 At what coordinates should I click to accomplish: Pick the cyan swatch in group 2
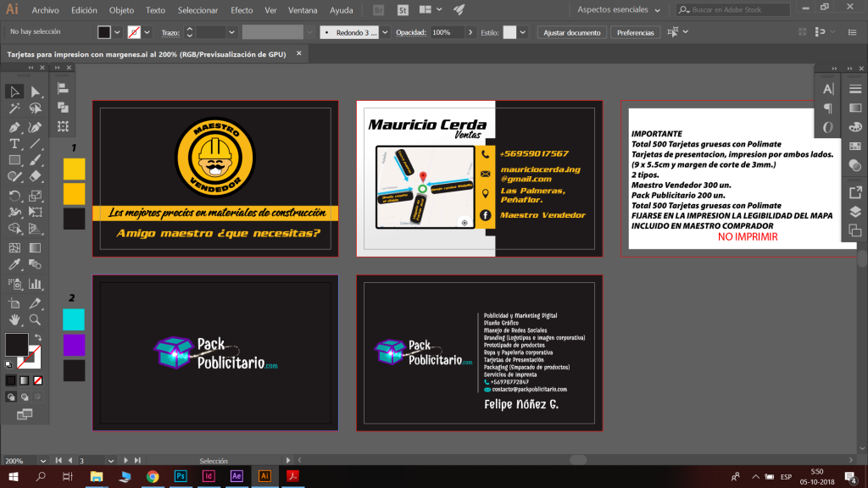74,319
